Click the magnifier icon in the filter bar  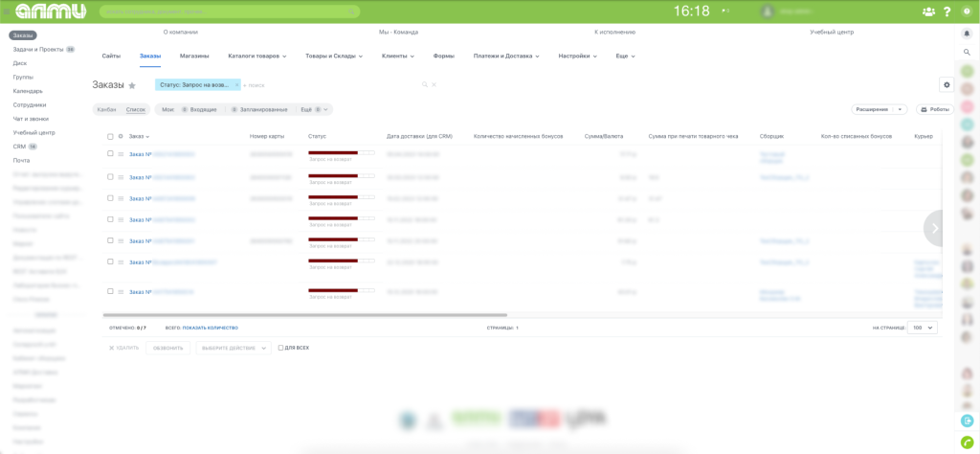(x=425, y=84)
